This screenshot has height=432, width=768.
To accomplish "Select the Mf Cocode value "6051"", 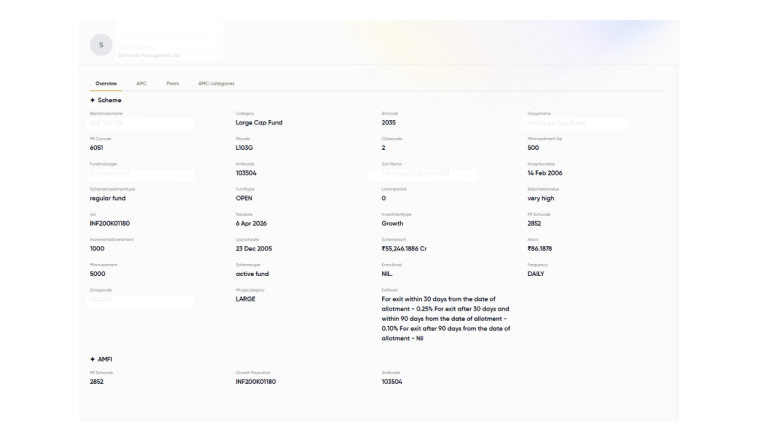I will coord(96,147).
